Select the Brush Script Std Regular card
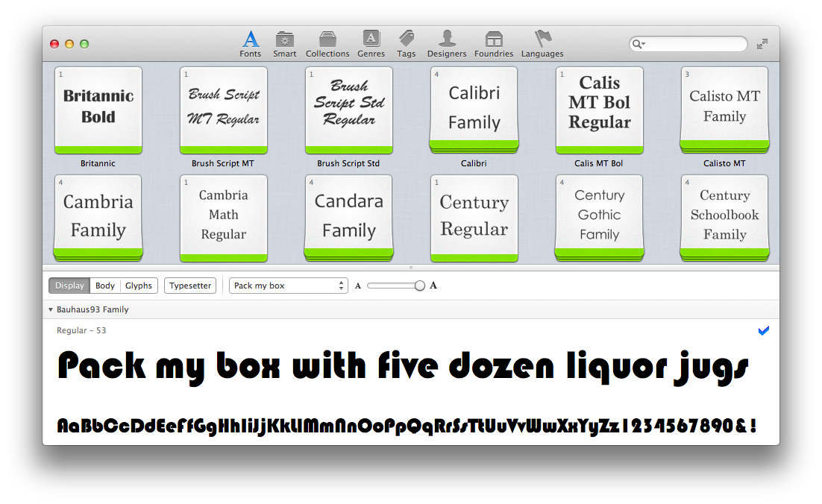The height and width of the screenshot is (504, 822). coord(349,110)
